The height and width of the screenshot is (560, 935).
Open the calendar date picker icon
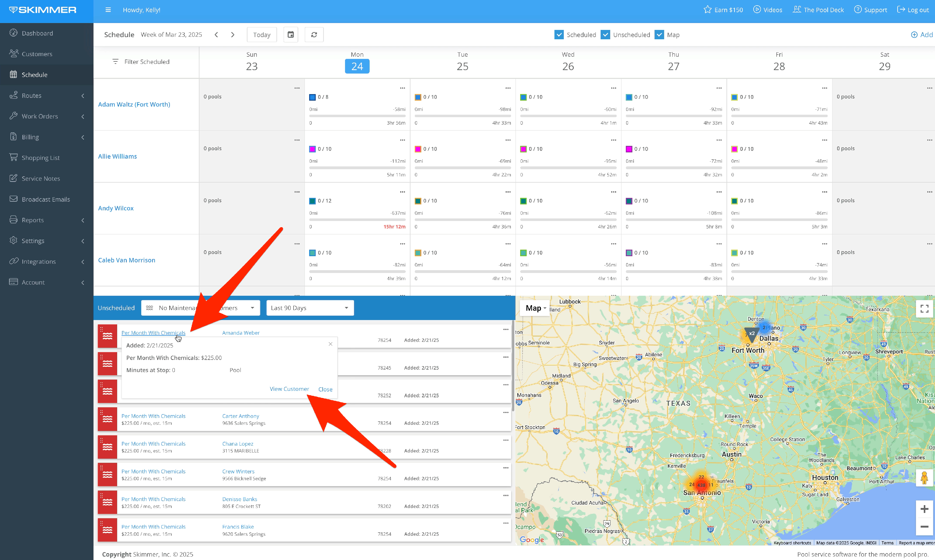pos(290,35)
